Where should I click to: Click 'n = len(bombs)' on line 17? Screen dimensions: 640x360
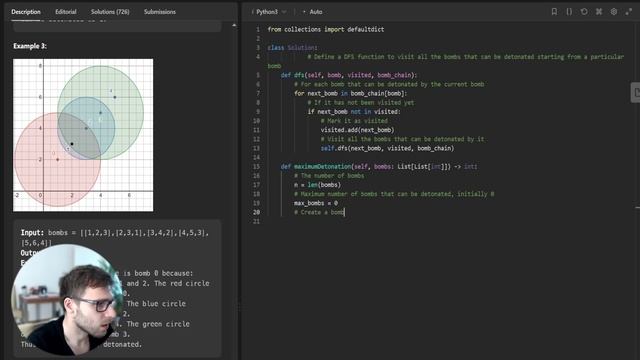click(x=317, y=185)
